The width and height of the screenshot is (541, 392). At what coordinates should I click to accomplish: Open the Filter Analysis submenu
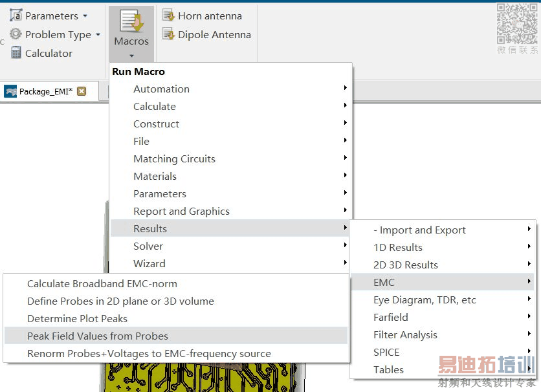[x=443, y=335]
